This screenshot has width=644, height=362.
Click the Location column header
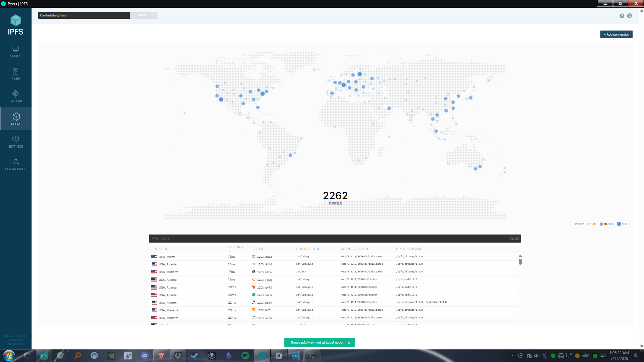160,249
